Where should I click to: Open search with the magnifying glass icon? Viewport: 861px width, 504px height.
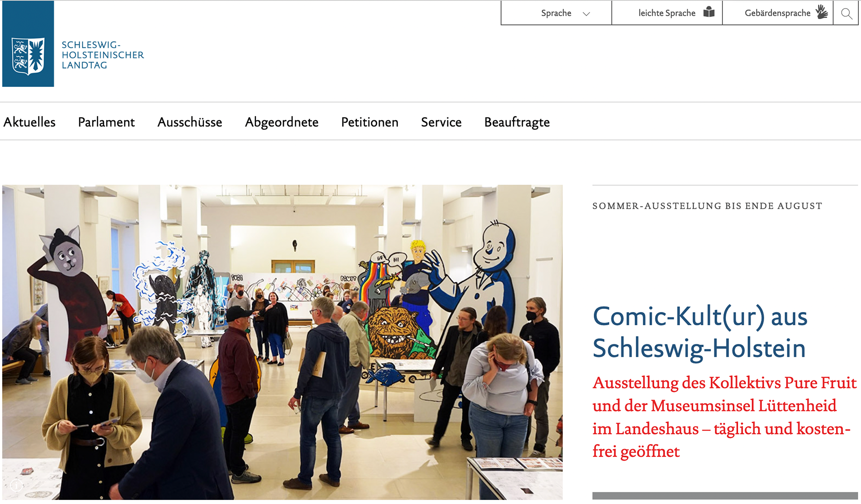(846, 13)
